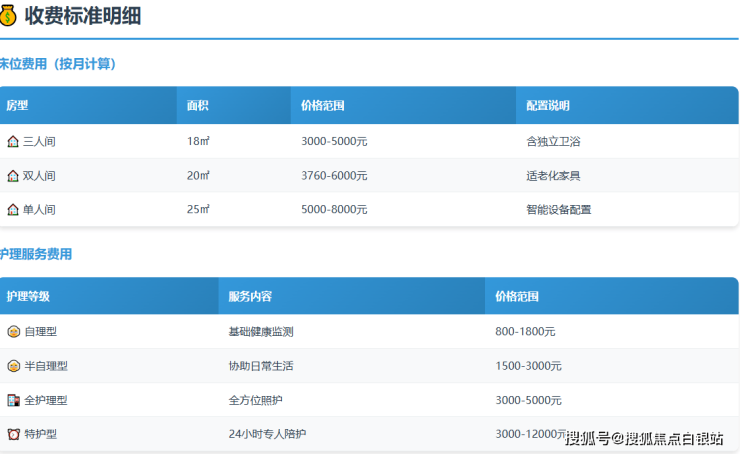The image size is (740, 454).
Task: Select the 面积 column header
Action: coord(197,106)
